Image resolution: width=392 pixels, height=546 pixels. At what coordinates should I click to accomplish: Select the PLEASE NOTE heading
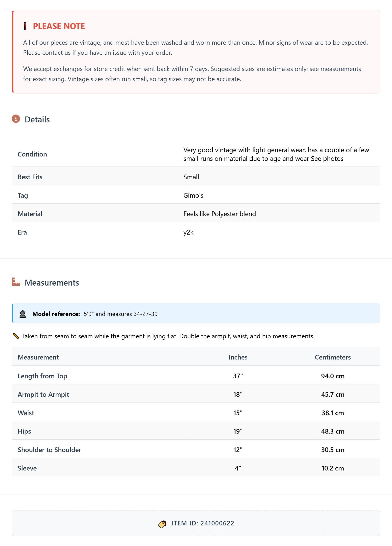[59, 26]
